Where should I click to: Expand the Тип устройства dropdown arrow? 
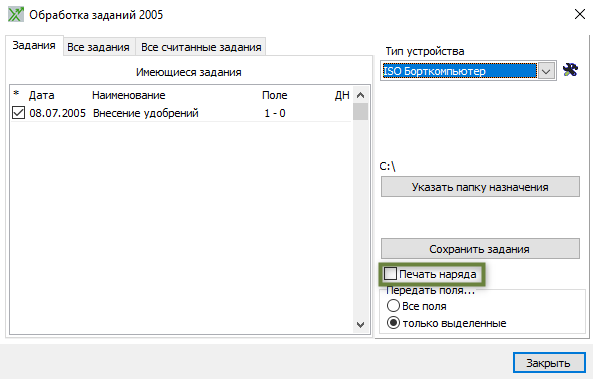tap(546, 71)
